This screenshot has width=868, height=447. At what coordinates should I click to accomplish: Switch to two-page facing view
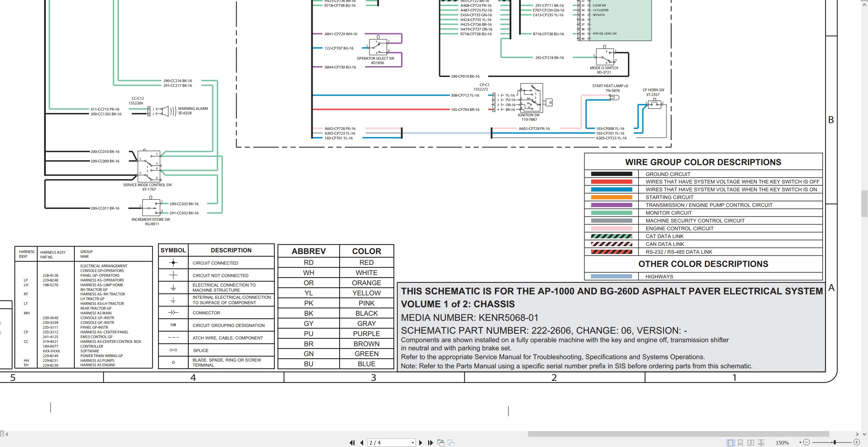point(751,443)
